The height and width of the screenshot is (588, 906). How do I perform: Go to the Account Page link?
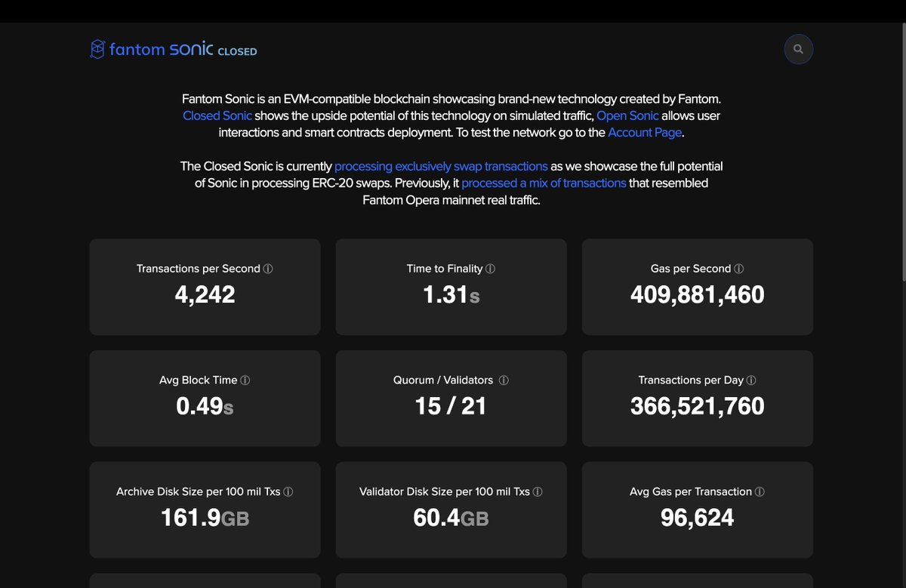[645, 132]
